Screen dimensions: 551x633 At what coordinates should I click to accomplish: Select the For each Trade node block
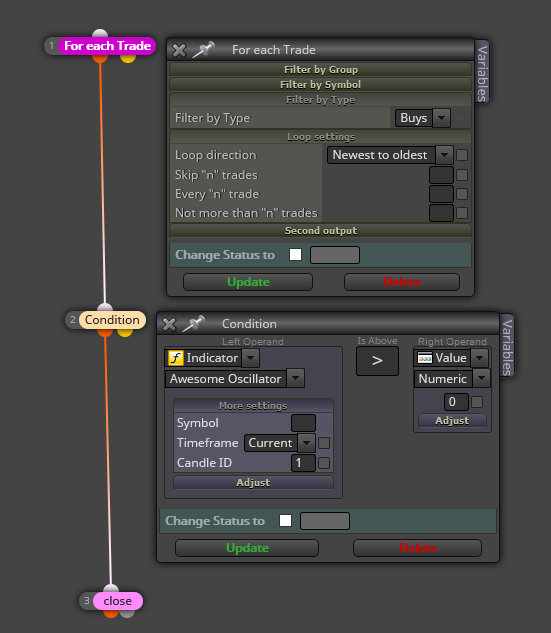click(107, 46)
